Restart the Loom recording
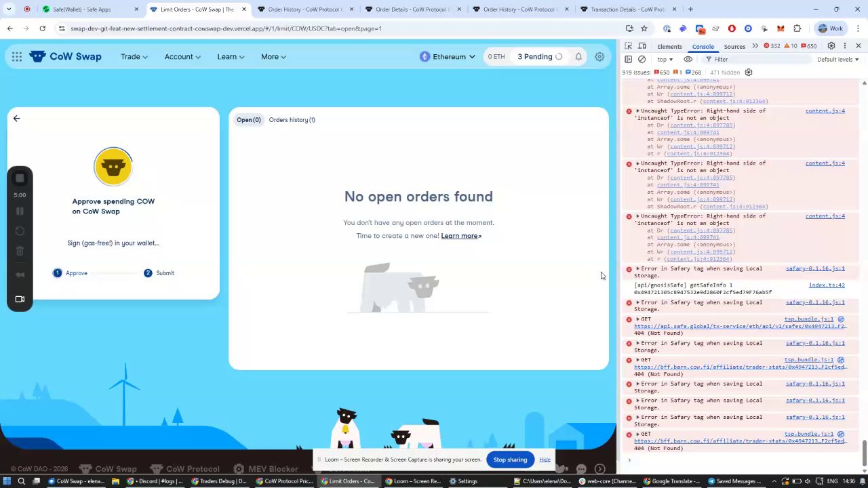868x488 pixels. pyautogui.click(x=20, y=231)
